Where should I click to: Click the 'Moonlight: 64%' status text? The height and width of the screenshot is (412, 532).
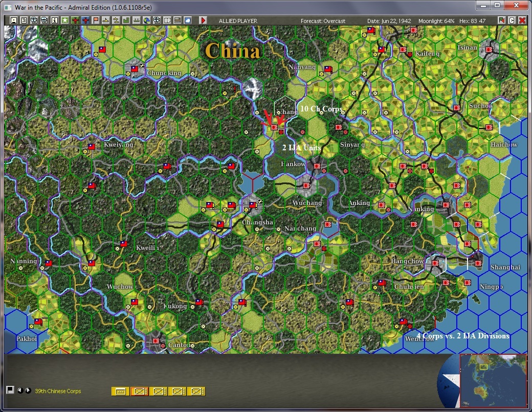pyautogui.click(x=436, y=21)
